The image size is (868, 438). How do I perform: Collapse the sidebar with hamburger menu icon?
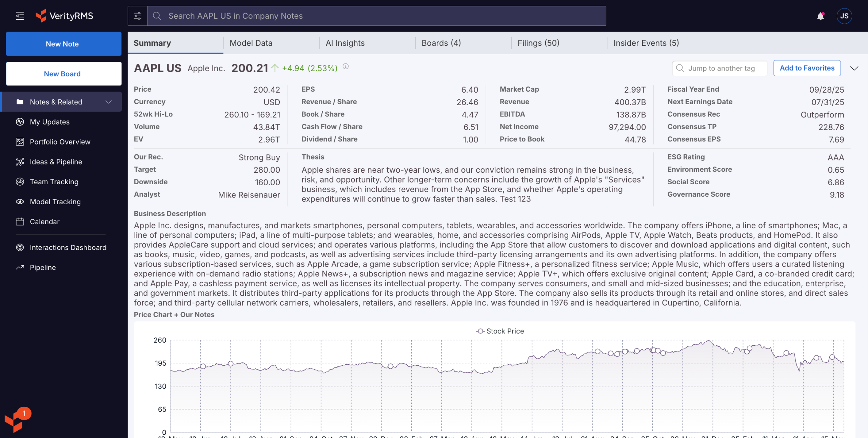[x=20, y=16]
